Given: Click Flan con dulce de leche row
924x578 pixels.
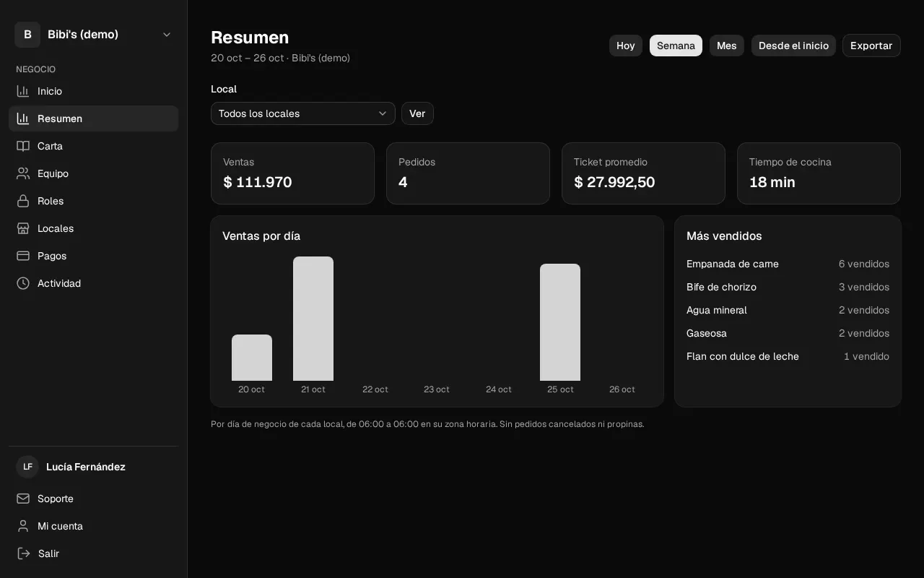Looking at the screenshot, I should [x=788, y=356].
